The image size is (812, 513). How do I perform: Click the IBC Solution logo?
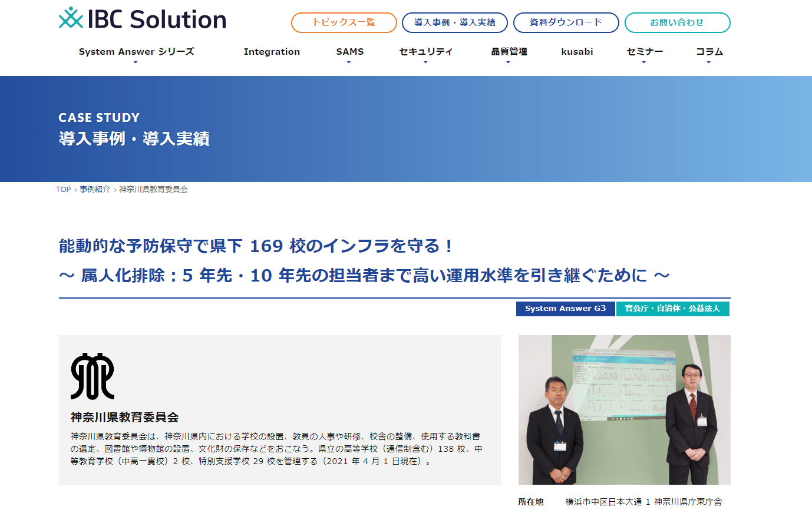pyautogui.click(x=143, y=19)
